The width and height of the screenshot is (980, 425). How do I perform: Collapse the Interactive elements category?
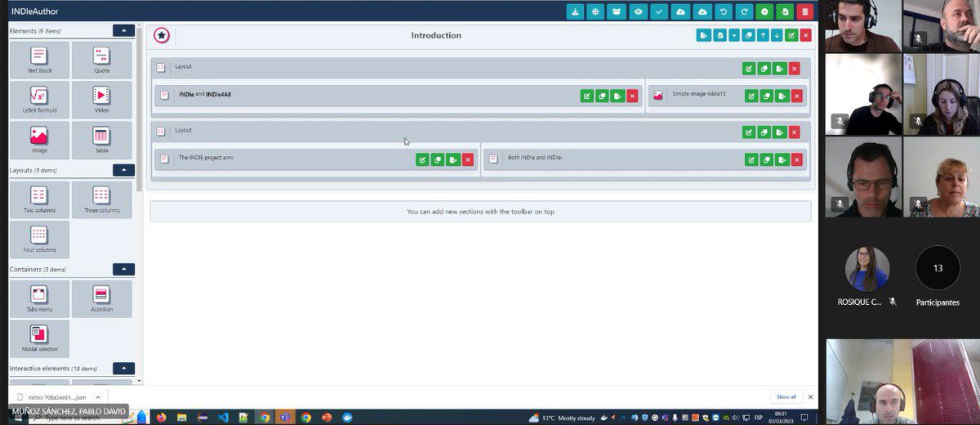click(123, 369)
